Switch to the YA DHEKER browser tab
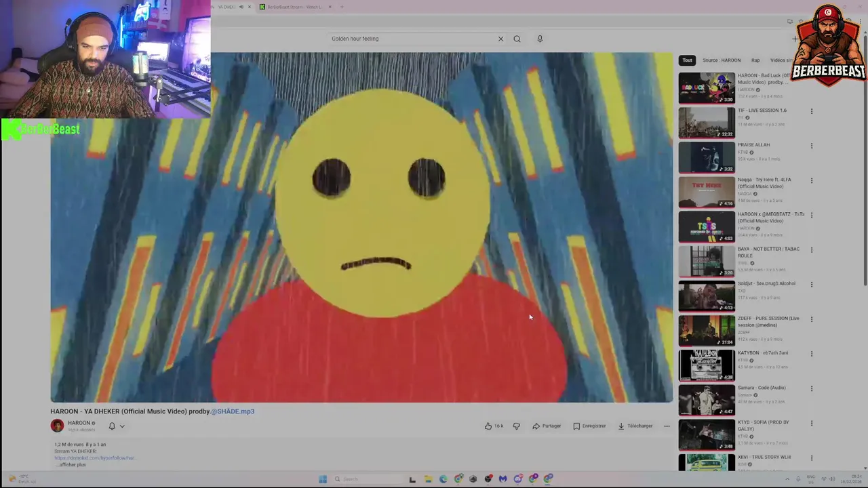Viewport: 868px width, 488px height. click(226, 7)
